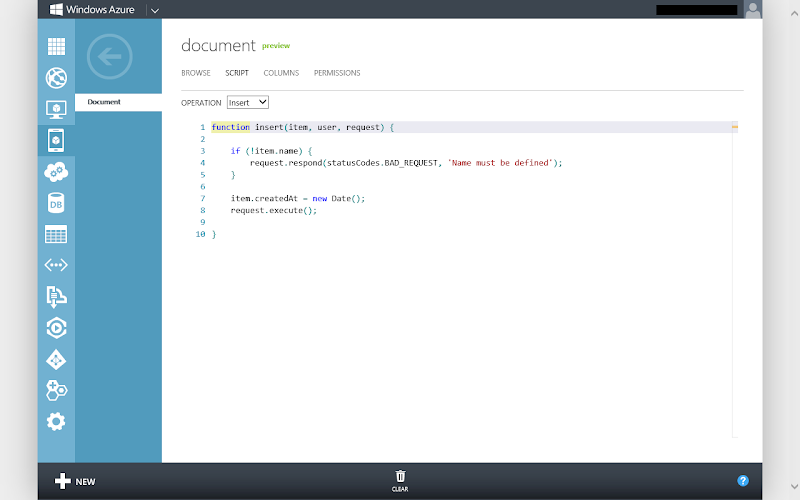800x500 pixels.
Task: Open the Active Directory diamond icon
Action: (x=56, y=360)
